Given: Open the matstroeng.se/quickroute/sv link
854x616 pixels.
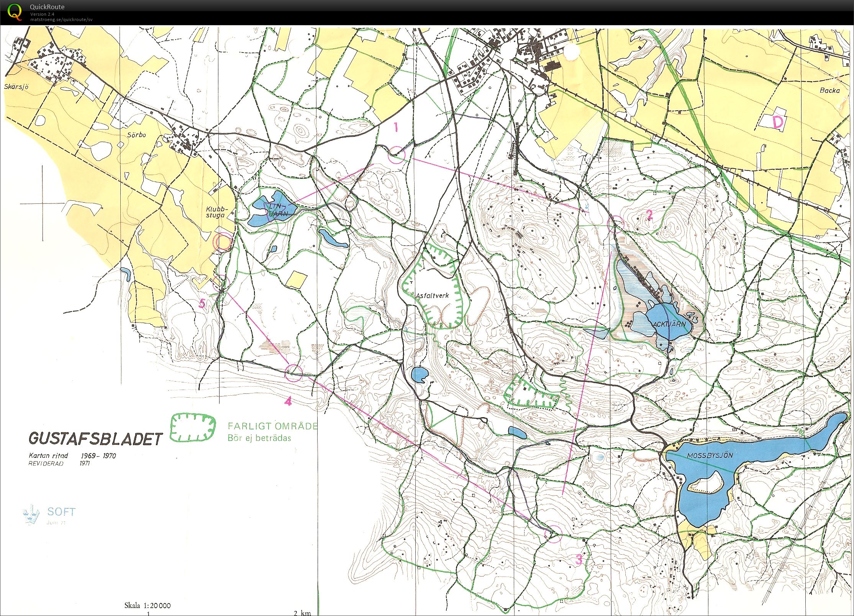Looking at the screenshot, I should tap(61, 19).
